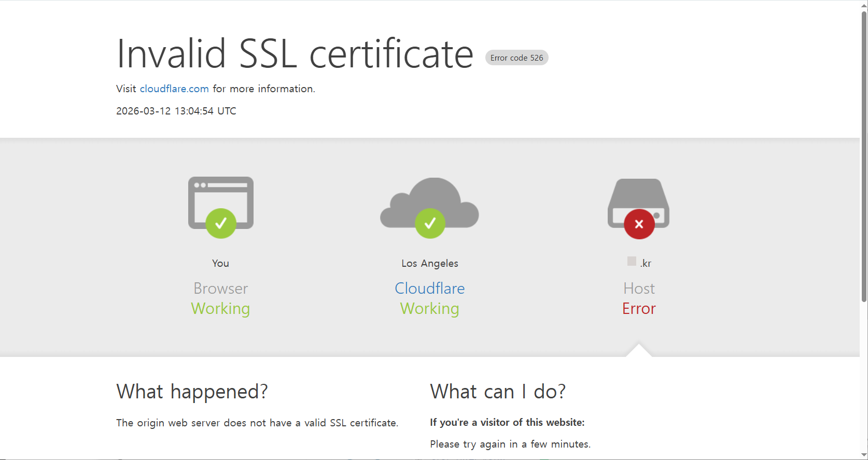Click the Cloudflare cloud icon

(x=430, y=203)
